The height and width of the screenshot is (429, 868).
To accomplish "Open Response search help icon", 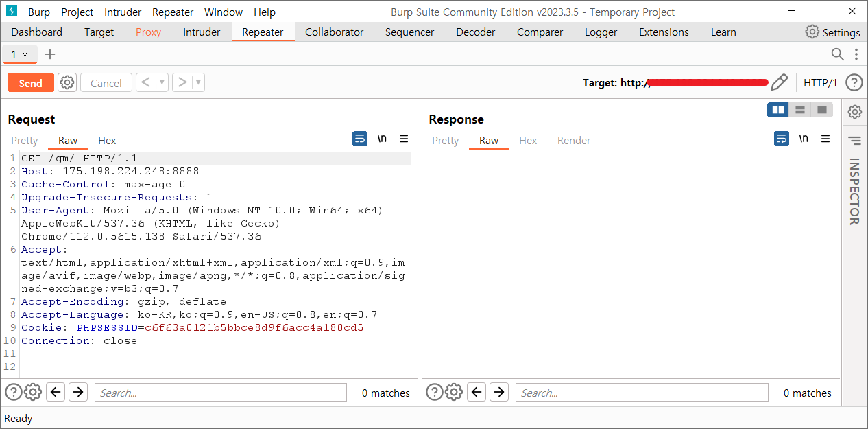I will click(x=434, y=392).
